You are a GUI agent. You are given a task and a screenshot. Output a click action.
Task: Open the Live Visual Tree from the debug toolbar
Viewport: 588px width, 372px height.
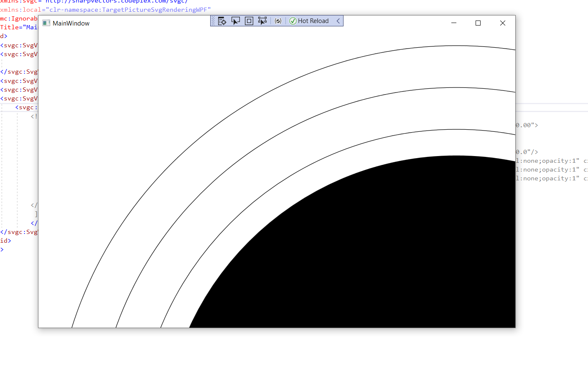(x=221, y=21)
